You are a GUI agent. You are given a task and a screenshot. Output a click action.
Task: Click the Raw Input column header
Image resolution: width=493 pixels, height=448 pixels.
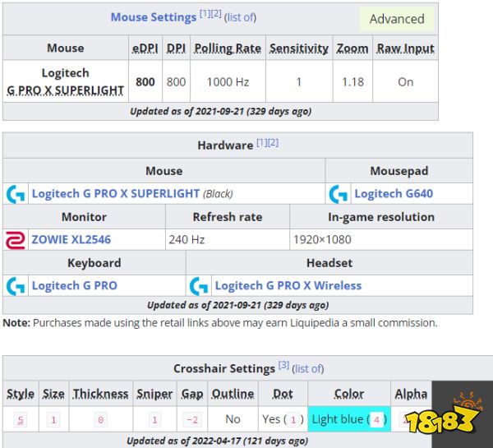tap(405, 48)
